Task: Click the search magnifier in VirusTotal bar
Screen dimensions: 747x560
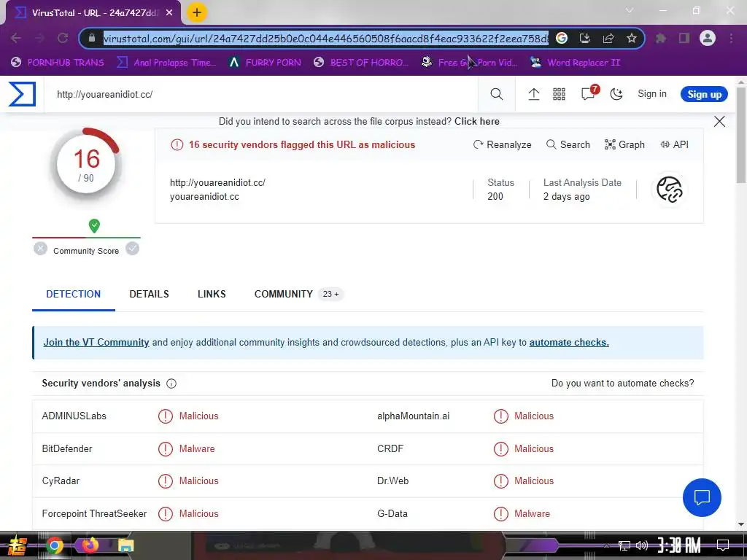Action: click(496, 94)
